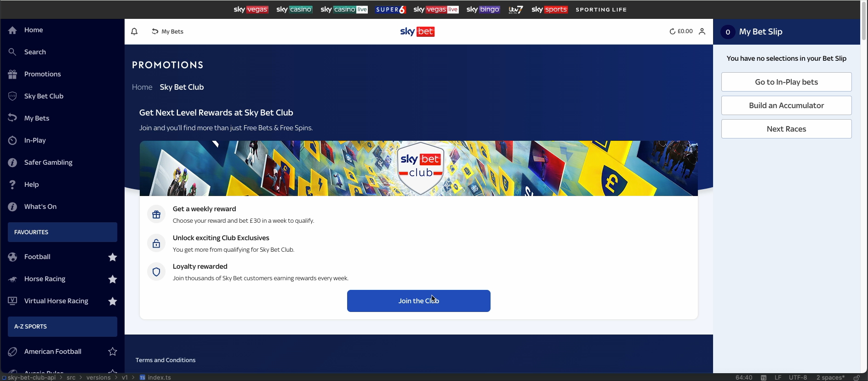The width and height of the screenshot is (868, 381).
Task: Click the Join the Club button
Action: point(419,301)
